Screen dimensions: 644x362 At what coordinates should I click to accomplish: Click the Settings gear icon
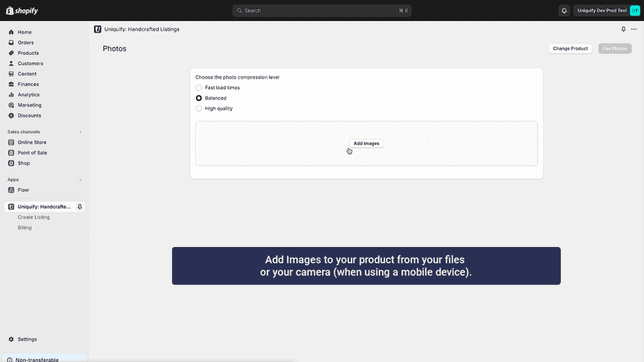click(11, 339)
